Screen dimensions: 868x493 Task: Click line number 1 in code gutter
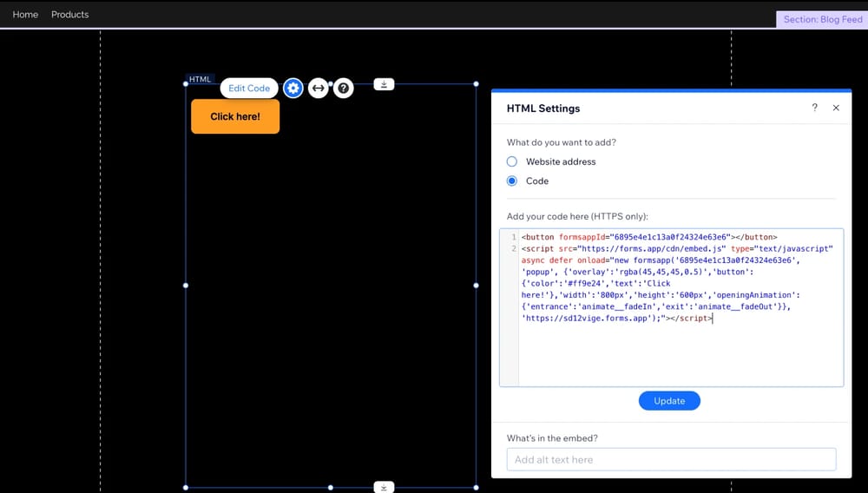tap(514, 237)
